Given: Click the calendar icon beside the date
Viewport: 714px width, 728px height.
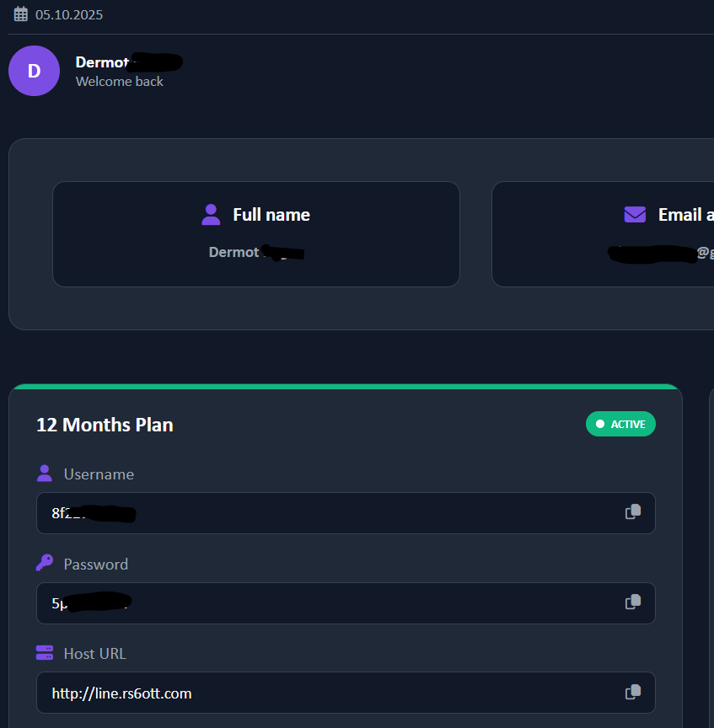Looking at the screenshot, I should (x=21, y=14).
